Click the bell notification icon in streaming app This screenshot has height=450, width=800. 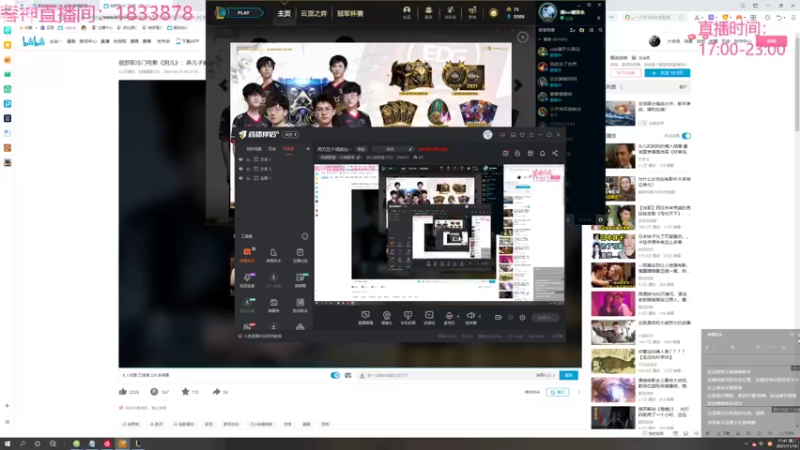tap(542, 153)
